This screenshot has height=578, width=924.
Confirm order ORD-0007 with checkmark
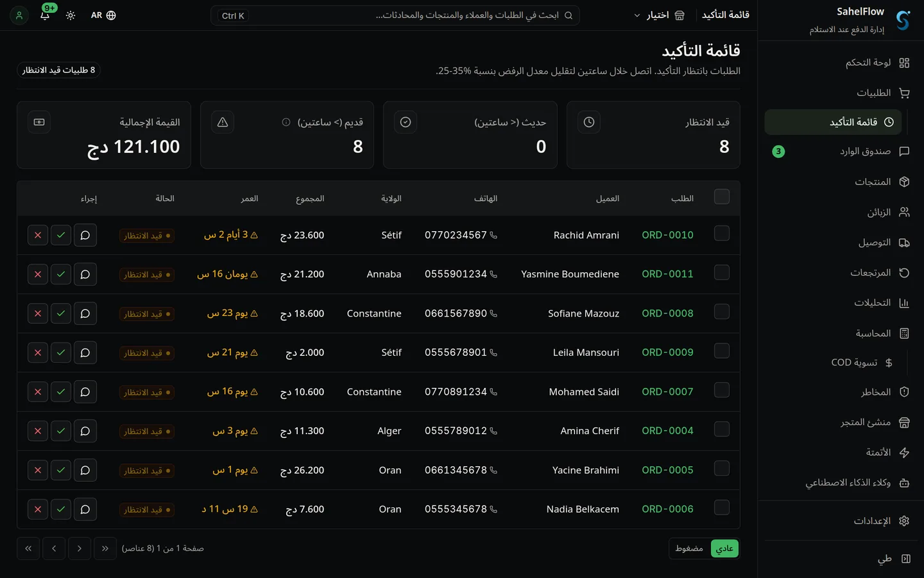(61, 392)
